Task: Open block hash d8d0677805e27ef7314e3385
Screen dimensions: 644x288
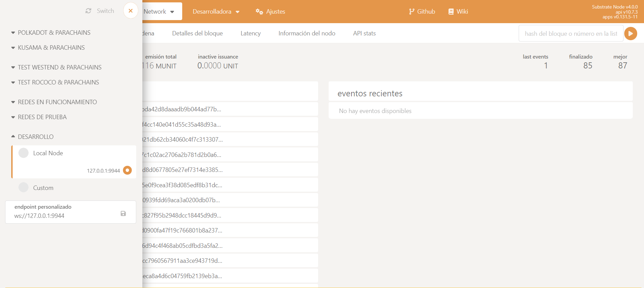Action: coord(183,170)
